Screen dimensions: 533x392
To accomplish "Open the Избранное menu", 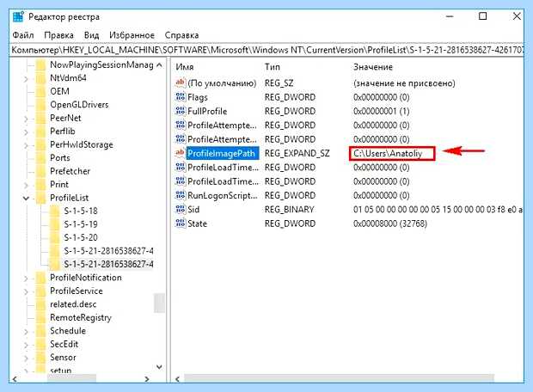I will [x=132, y=35].
